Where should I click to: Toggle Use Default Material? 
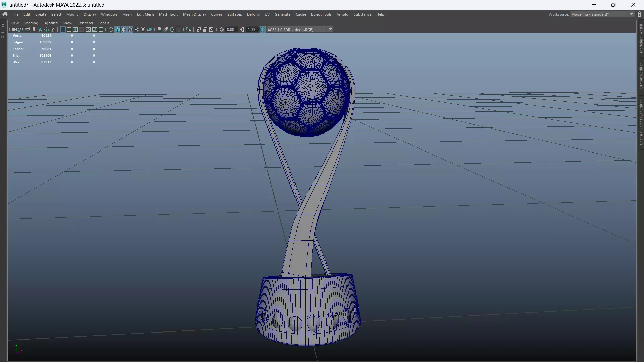(124, 29)
